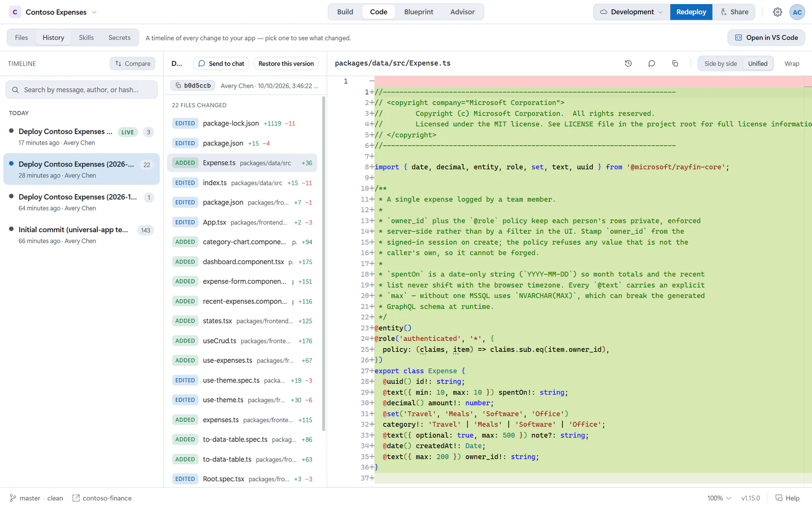Open the Advisor tab
The image size is (812, 508).
pos(462,12)
